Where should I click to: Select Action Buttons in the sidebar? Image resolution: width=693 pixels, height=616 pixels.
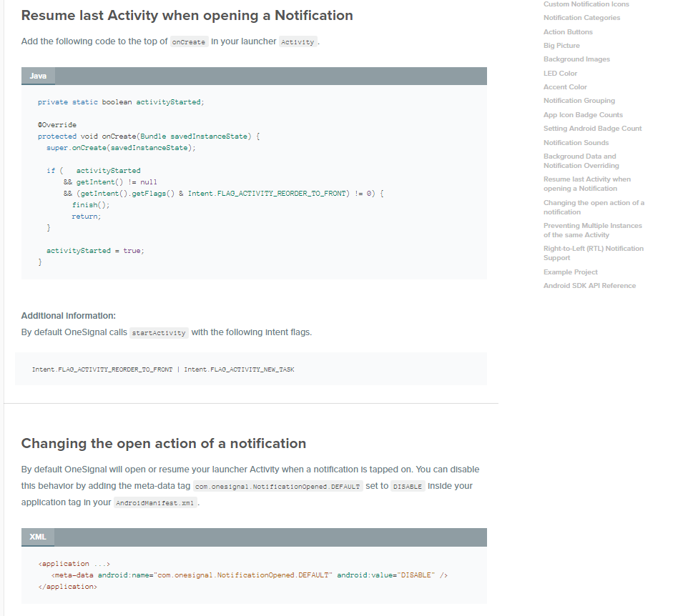tap(568, 31)
